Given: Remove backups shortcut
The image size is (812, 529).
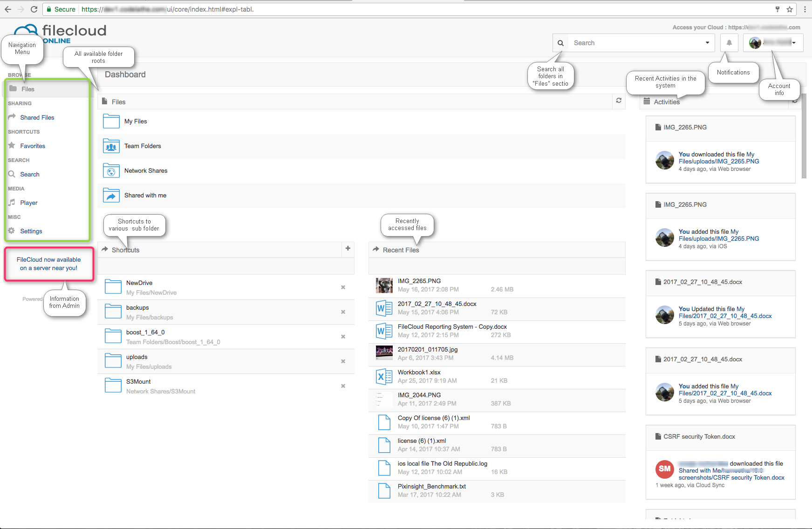Looking at the screenshot, I should [x=343, y=312].
